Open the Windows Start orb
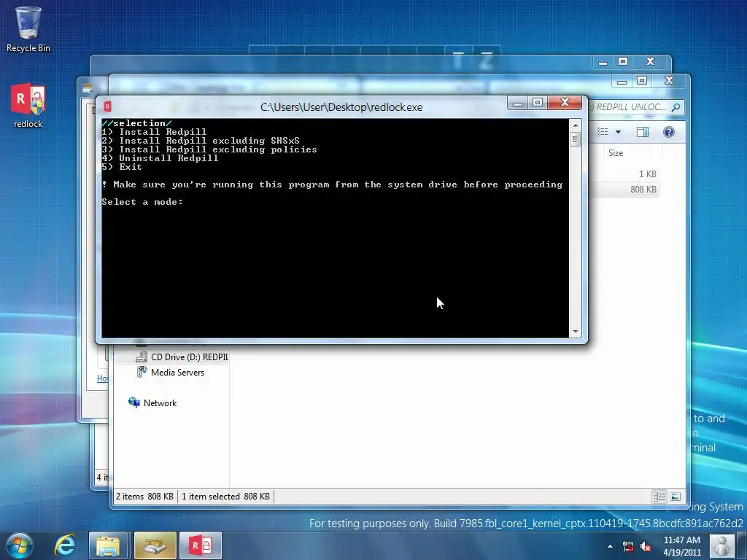Screen dimensions: 747x560 (19, 545)
